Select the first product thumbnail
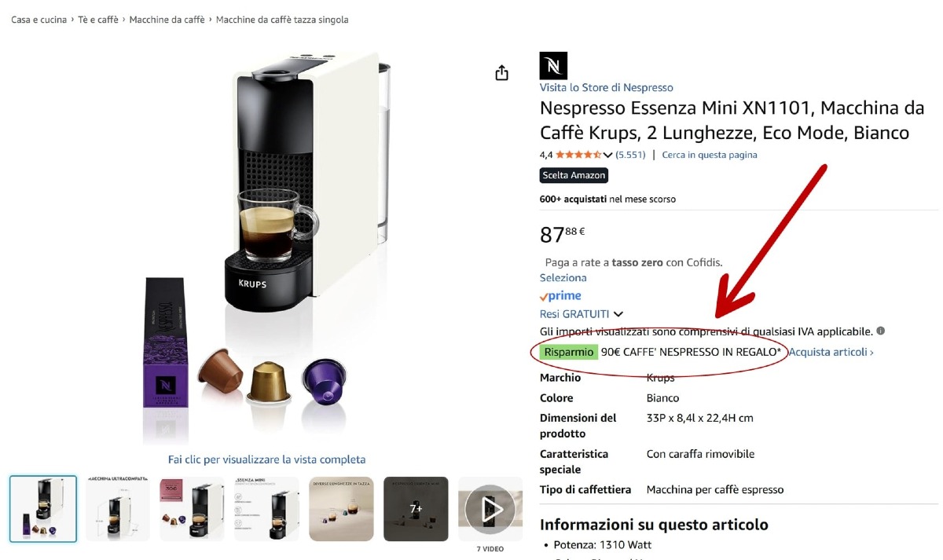Viewport: 943px width, 560px height. pos(42,509)
